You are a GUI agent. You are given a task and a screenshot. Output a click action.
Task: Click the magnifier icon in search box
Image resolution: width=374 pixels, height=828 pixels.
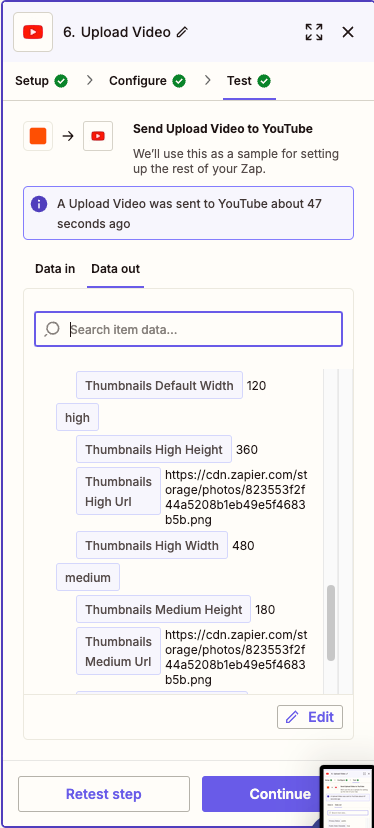point(52,330)
